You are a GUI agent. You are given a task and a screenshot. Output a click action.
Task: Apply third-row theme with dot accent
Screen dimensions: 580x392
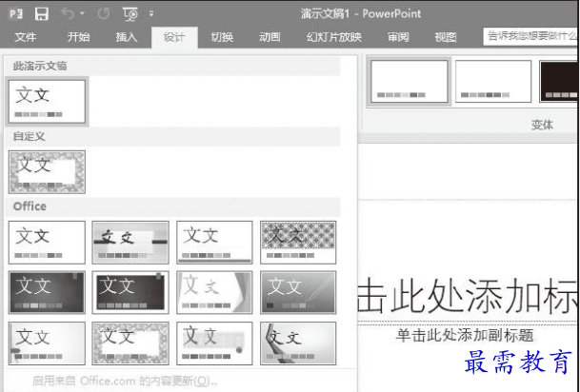(x=214, y=343)
